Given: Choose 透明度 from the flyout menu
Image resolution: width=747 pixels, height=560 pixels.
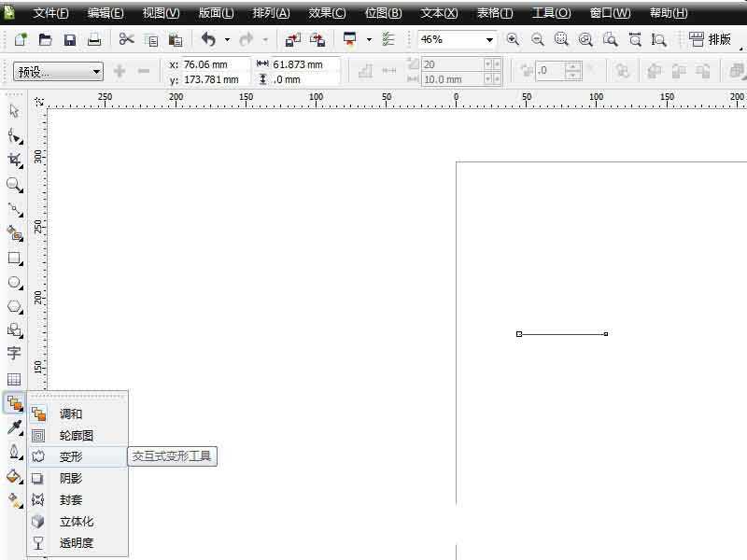Looking at the screenshot, I should point(77,543).
